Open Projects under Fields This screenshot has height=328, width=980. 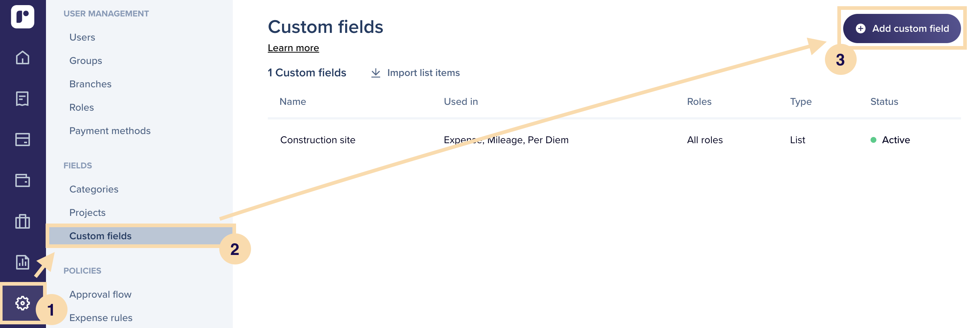88,213
